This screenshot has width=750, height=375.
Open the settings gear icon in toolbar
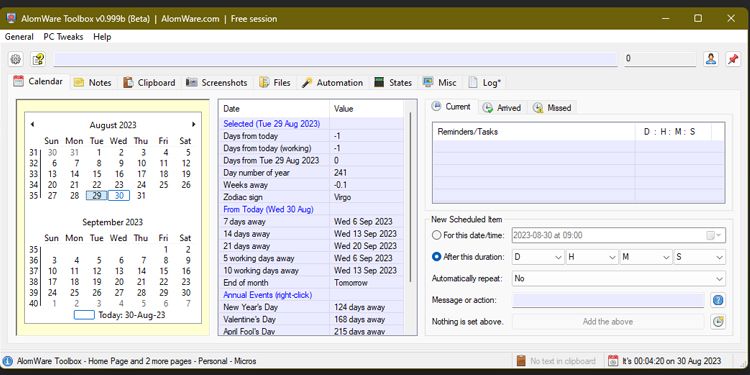16,59
